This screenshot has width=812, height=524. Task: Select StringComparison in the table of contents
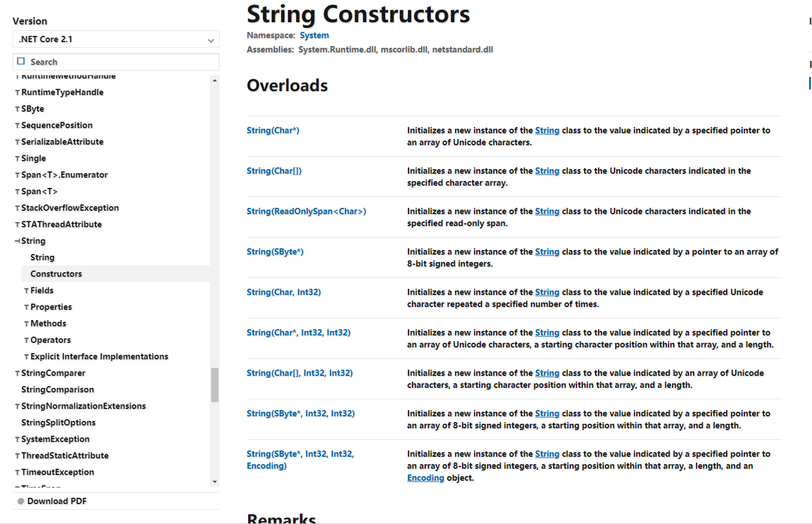click(x=57, y=390)
